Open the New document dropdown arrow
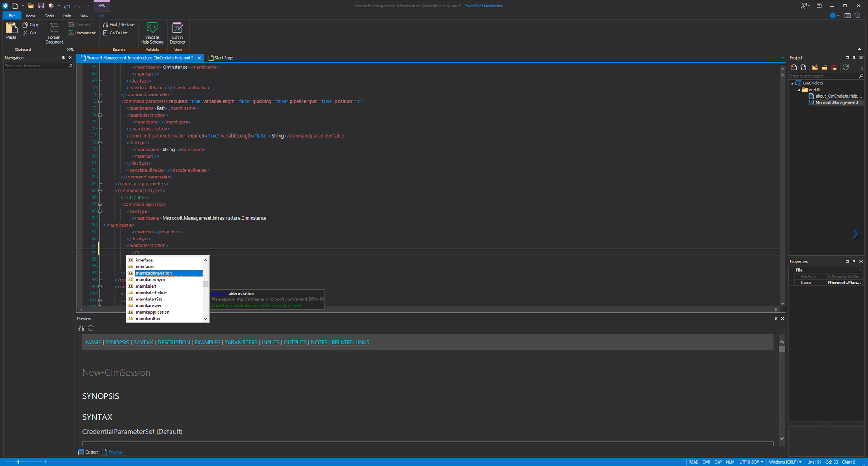The image size is (868, 466). pos(23,6)
